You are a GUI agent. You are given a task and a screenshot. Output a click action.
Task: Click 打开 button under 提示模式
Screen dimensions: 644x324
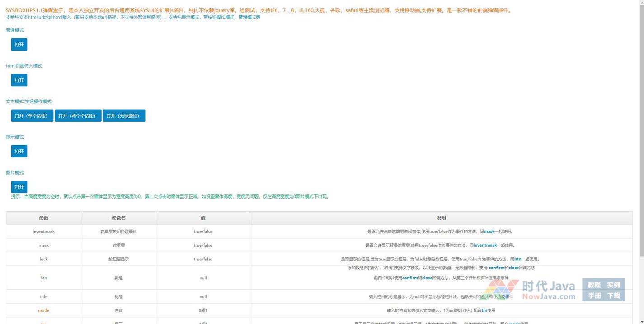click(19, 152)
